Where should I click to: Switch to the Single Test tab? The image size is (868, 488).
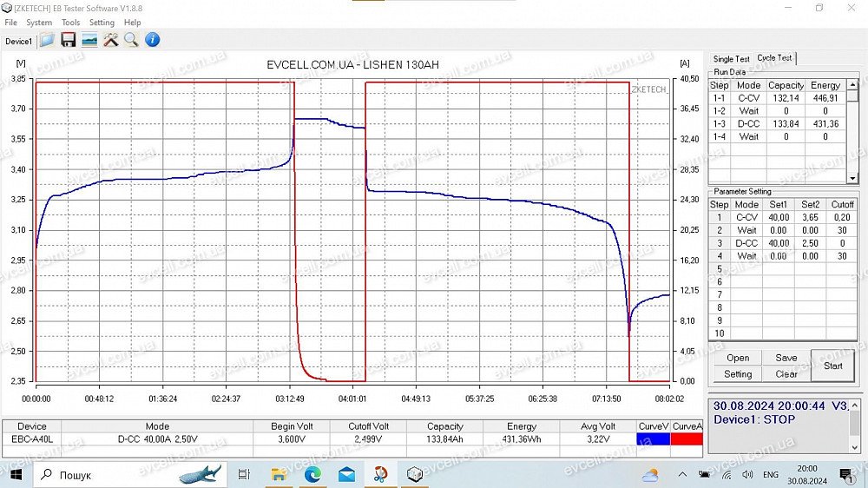click(x=731, y=59)
